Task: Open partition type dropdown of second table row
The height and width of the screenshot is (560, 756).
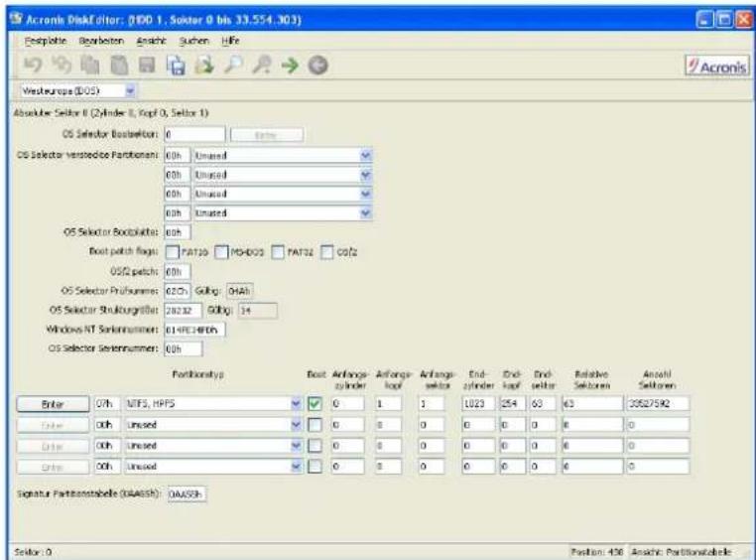Action: tap(296, 425)
